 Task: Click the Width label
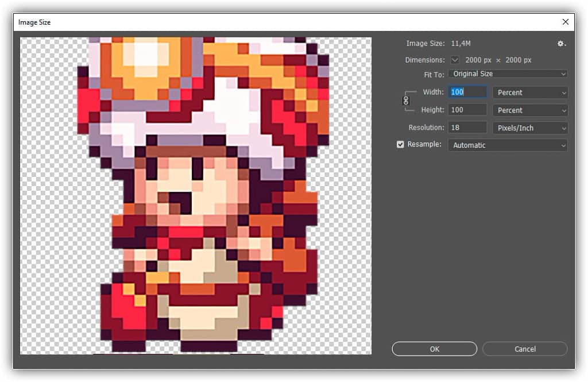434,92
